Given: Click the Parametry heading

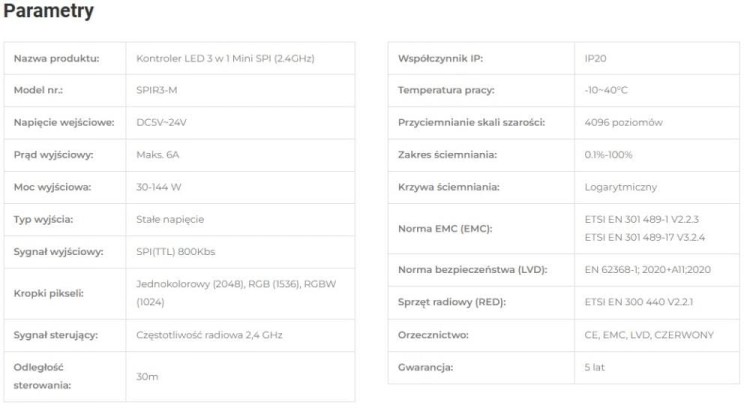Looking at the screenshot, I should click(48, 11).
